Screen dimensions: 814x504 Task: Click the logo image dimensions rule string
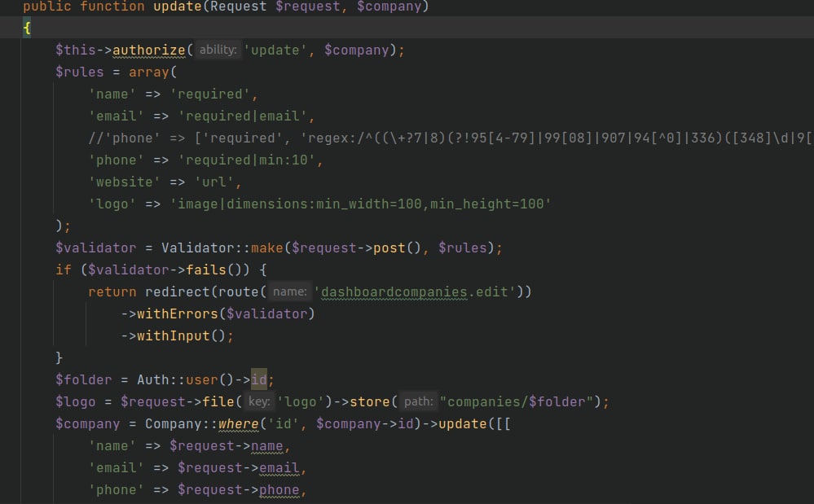(x=360, y=204)
